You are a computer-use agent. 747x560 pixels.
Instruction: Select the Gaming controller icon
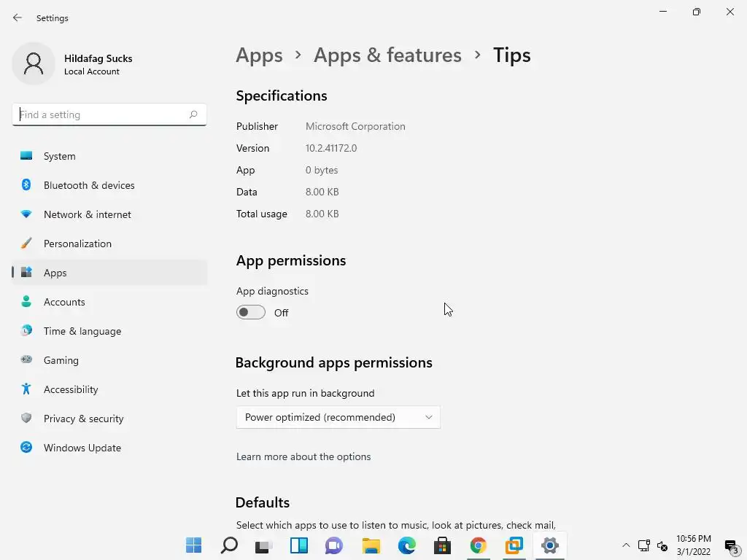pyautogui.click(x=26, y=359)
